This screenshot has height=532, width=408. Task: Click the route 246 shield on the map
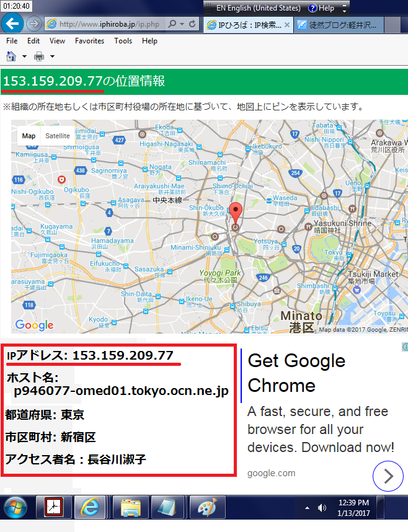coord(264,278)
